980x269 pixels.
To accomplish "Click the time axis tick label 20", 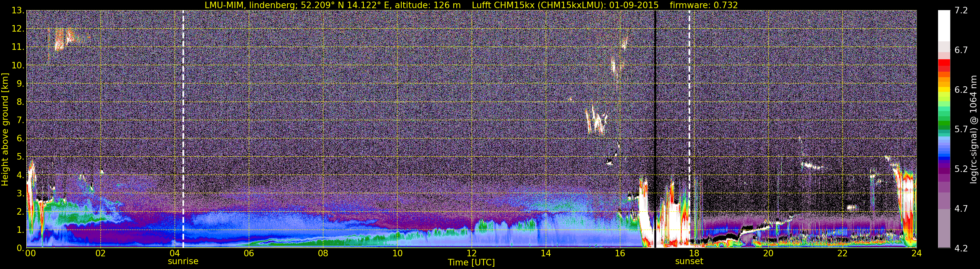I will (768, 253).
